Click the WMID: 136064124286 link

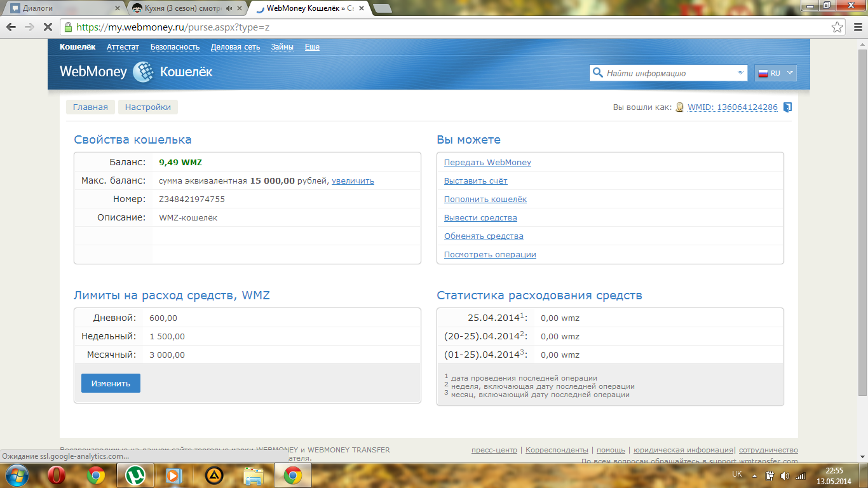coord(733,107)
